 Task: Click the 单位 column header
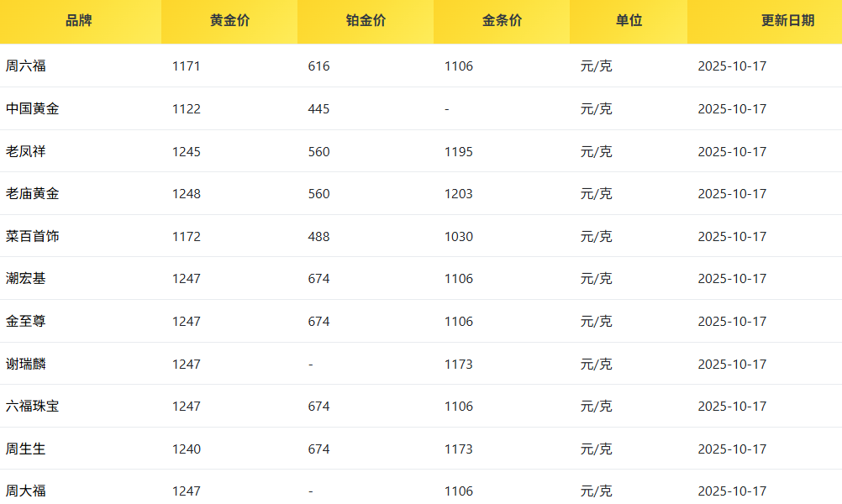629,21
